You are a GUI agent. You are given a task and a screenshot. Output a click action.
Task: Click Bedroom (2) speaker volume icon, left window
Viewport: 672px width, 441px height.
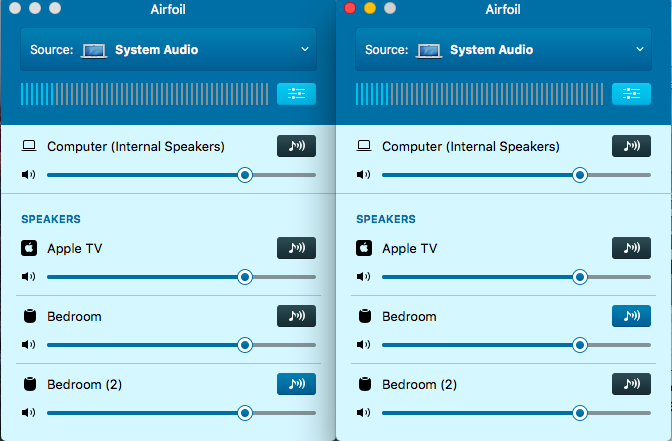click(28, 413)
